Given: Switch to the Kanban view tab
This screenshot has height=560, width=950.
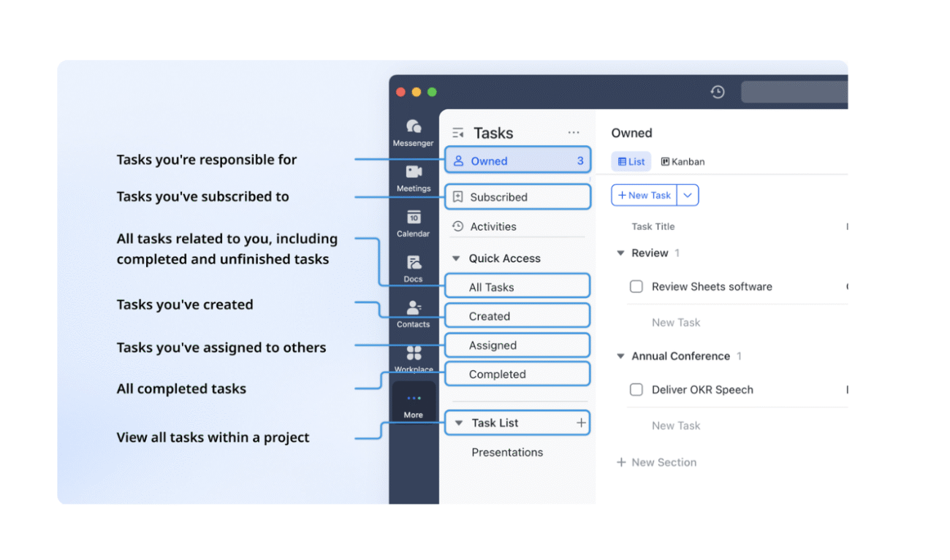Looking at the screenshot, I should pyautogui.click(x=683, y=162).
